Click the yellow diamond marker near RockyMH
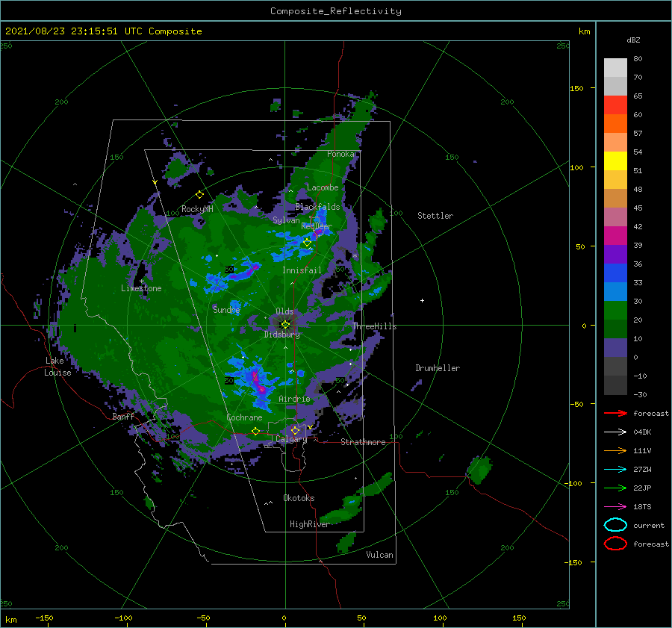This screenshot has height=628, width=672. (199, 195)
